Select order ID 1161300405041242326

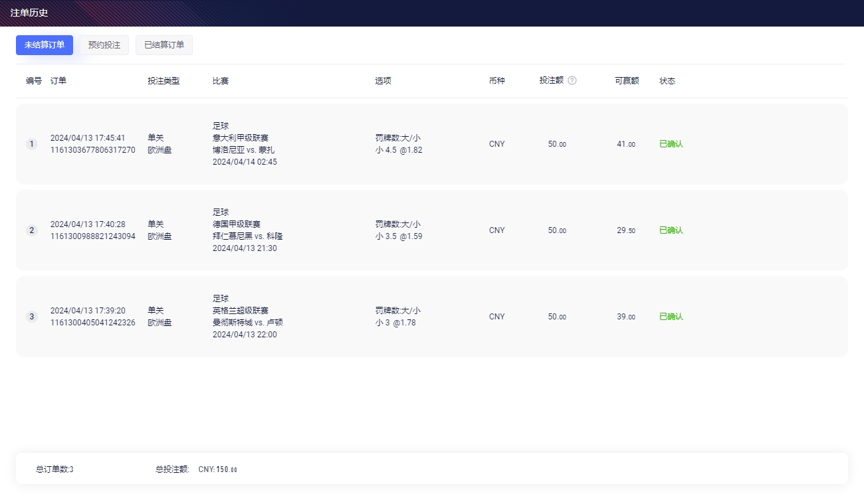pos(92,323)
